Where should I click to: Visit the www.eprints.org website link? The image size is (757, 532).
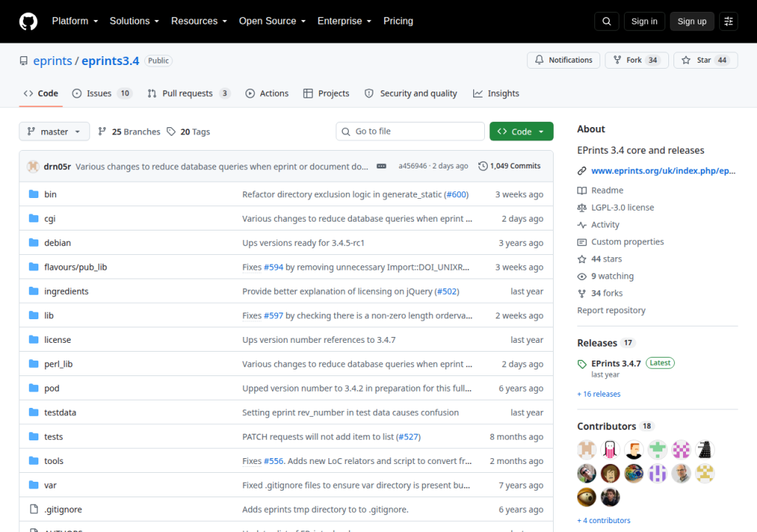click(663, 171)
